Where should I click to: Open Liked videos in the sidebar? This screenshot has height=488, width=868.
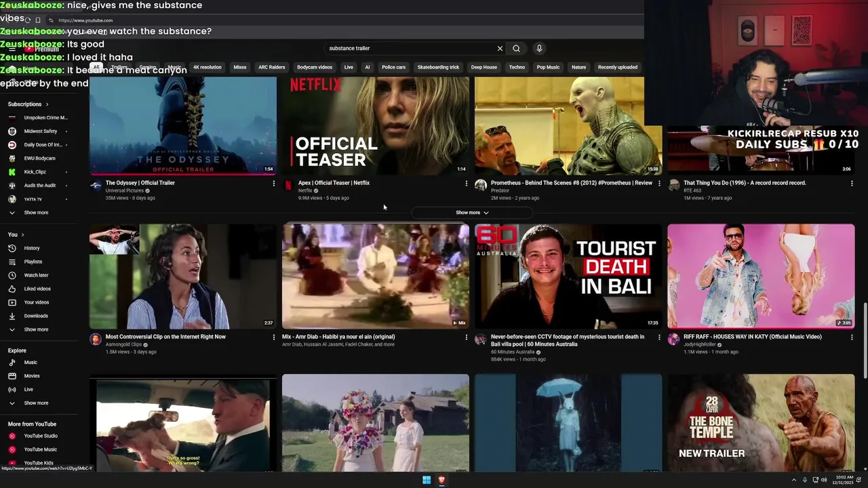(39, 289)
